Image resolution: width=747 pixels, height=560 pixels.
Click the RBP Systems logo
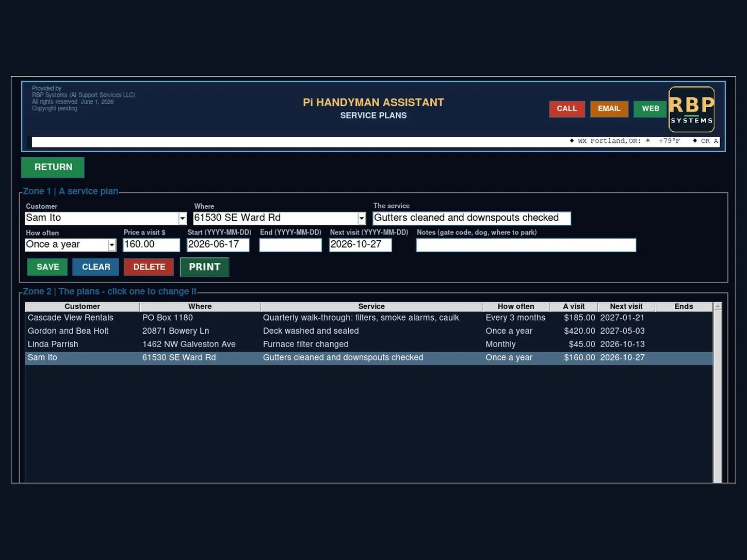coord(692,109)
